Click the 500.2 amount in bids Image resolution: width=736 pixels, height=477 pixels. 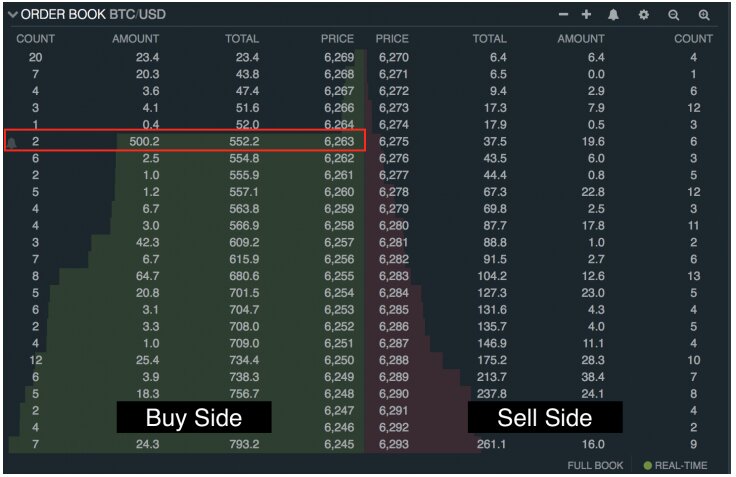144,142
